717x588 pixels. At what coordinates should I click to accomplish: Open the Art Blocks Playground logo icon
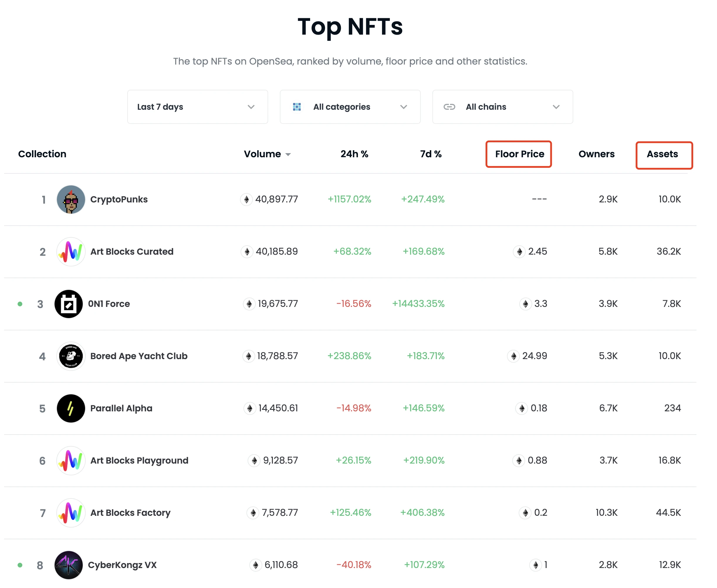[x=71, y=460]
